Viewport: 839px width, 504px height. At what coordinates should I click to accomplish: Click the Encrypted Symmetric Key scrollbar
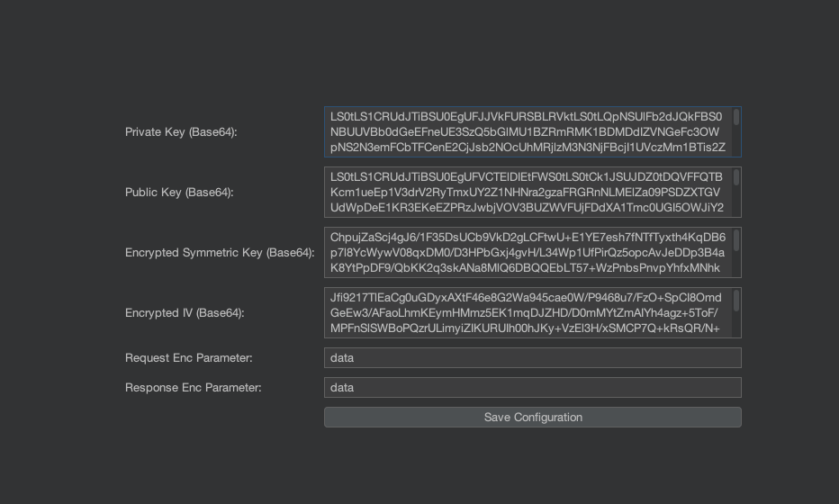click(x=736, y=238)
